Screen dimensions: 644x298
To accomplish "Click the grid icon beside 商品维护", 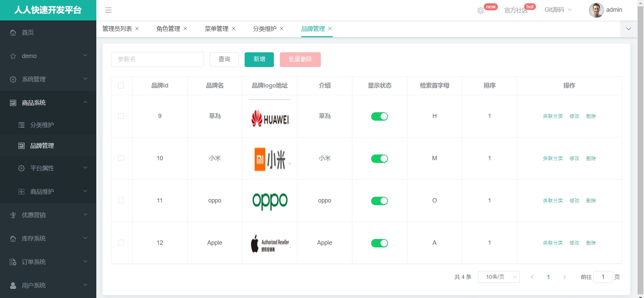I will pos(21,192).
